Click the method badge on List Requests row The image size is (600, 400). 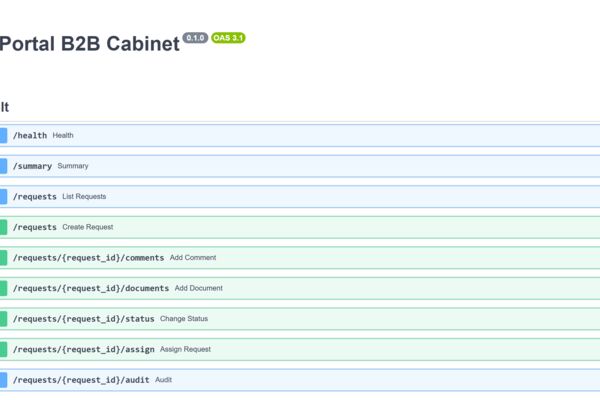tap(3, 197)
